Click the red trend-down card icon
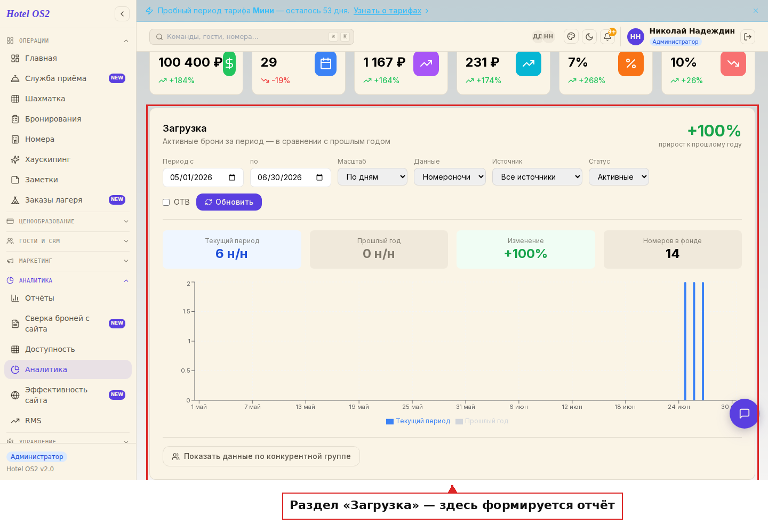Image resolution: width=768 pixels, height=532 pixels. [733, 63]
